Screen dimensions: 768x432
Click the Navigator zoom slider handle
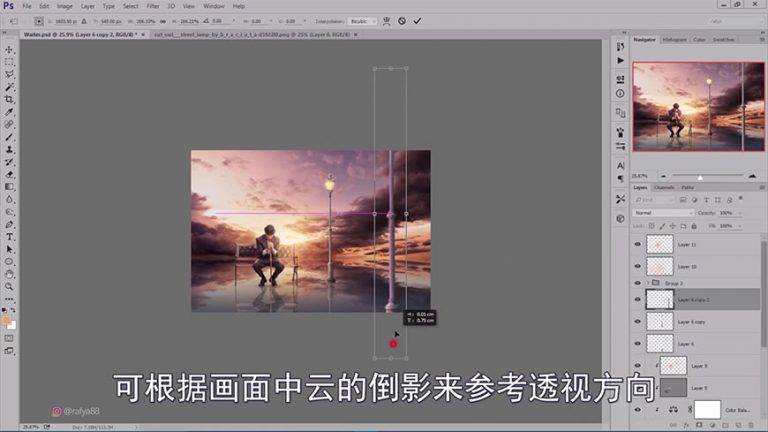[x=700, y=177]
